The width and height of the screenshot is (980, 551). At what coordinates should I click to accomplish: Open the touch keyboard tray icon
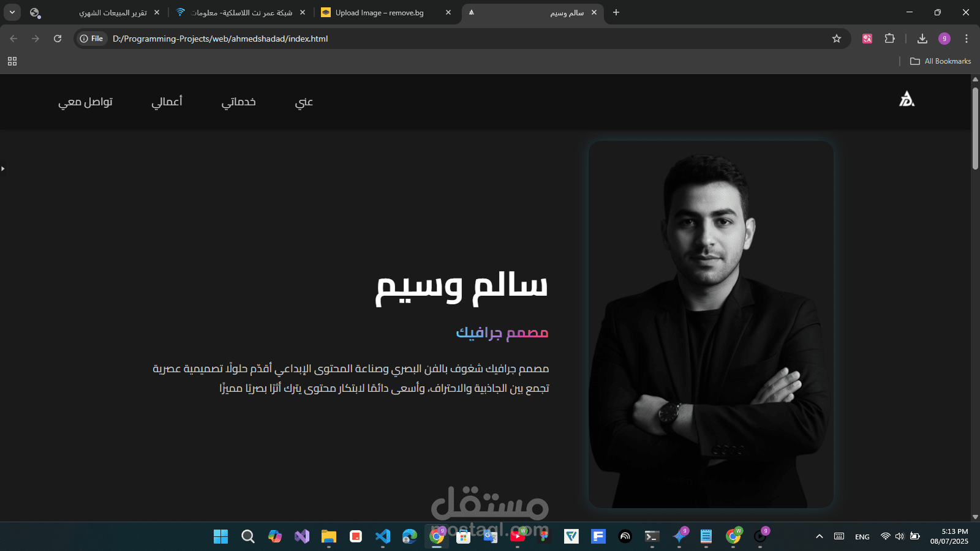point(839,536)
